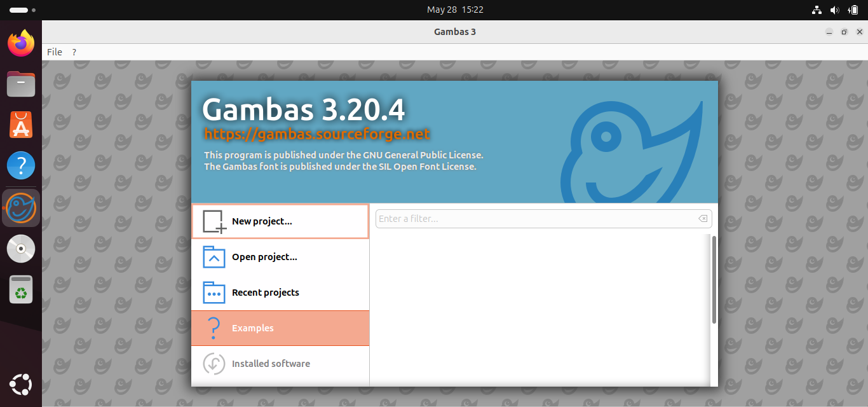The height and width of the screenshot is (407, 868).
Task: Select Recent projects entry
Action: click(x=280, y=293)
